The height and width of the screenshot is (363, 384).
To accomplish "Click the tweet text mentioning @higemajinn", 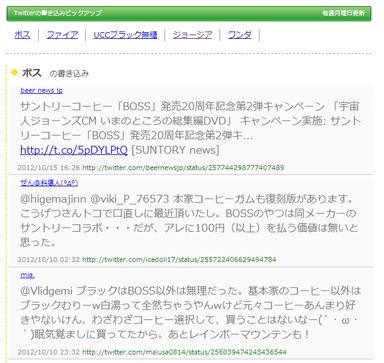I will coord(189,221).
